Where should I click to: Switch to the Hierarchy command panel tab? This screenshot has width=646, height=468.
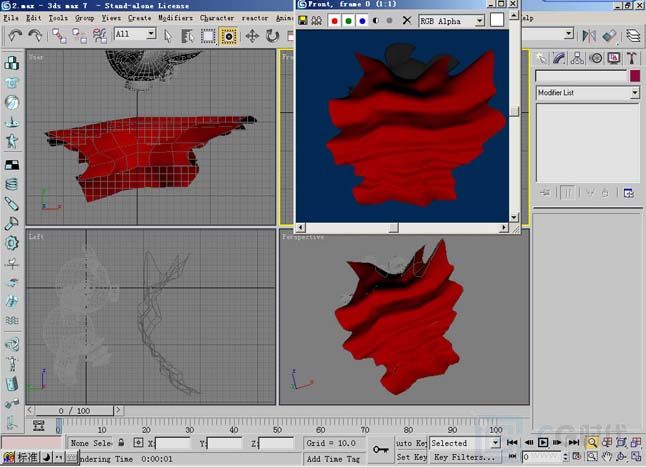(x=577, y=58)
